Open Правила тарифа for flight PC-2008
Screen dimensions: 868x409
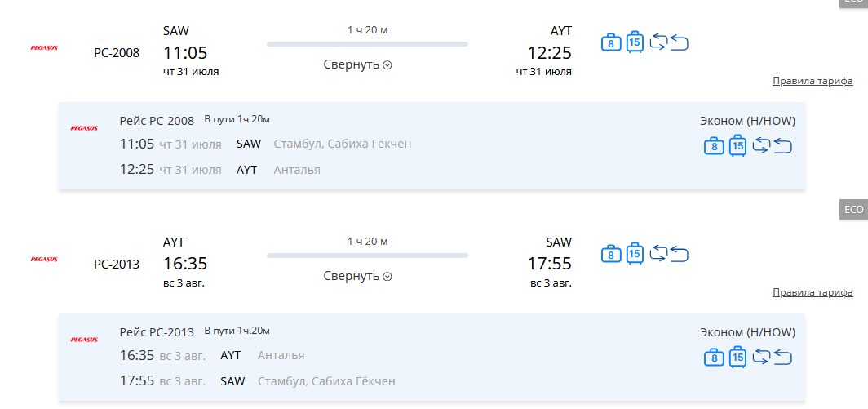[813, 82]
